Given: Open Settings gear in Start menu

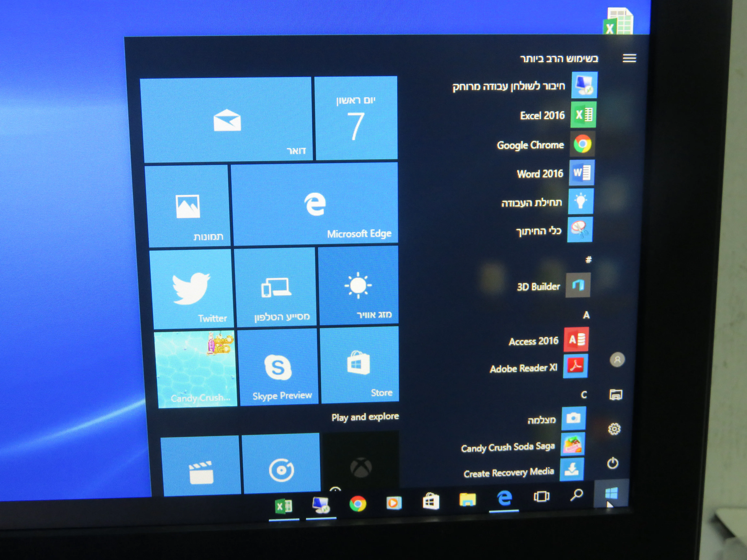Looking at the screenshot, I should click(x=614, y=429).
